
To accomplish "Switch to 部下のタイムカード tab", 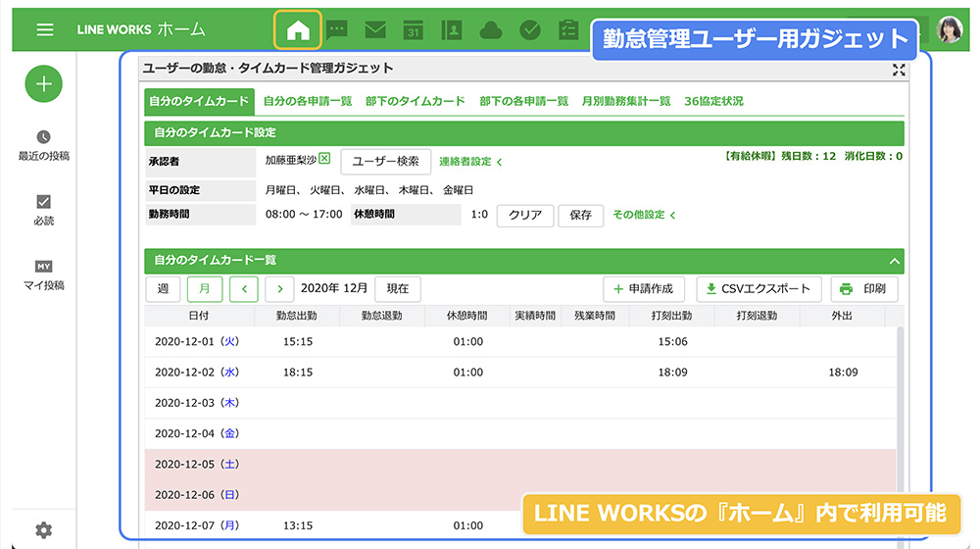I will click(415, 101).
